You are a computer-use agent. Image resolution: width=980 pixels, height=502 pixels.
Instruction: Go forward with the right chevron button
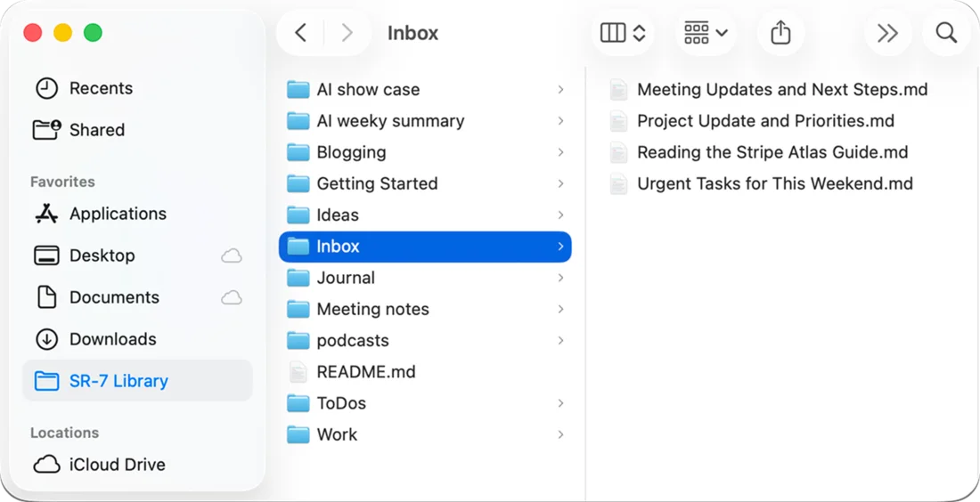(347, 32)
